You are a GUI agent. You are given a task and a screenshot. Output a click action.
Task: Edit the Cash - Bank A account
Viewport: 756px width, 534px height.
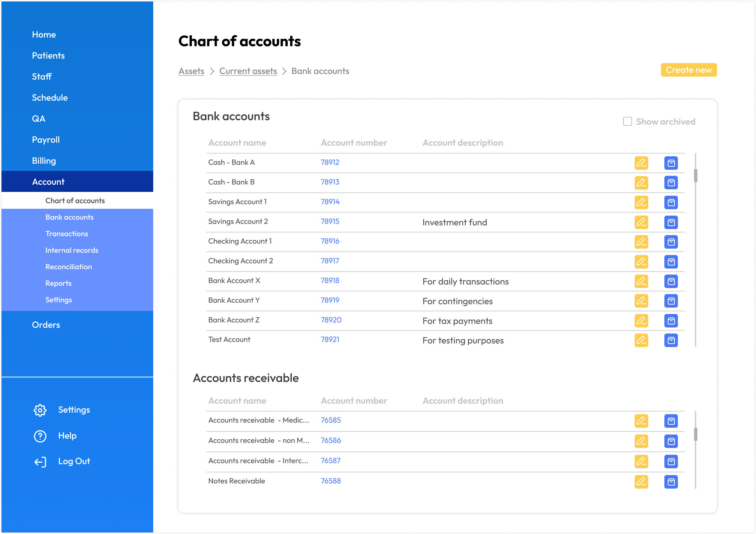click(641, 163)
